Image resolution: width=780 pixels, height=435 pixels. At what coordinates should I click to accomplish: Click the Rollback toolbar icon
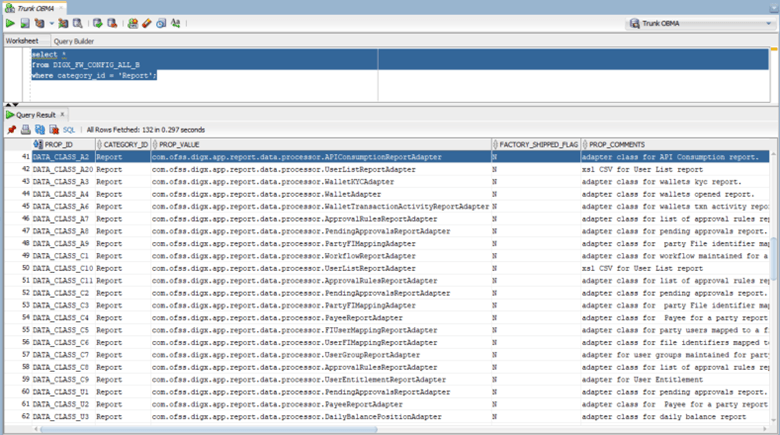tap(112, 23)
